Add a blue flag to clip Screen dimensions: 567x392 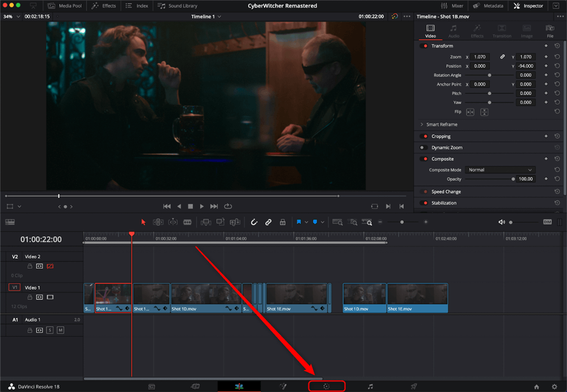coord(299,222)
